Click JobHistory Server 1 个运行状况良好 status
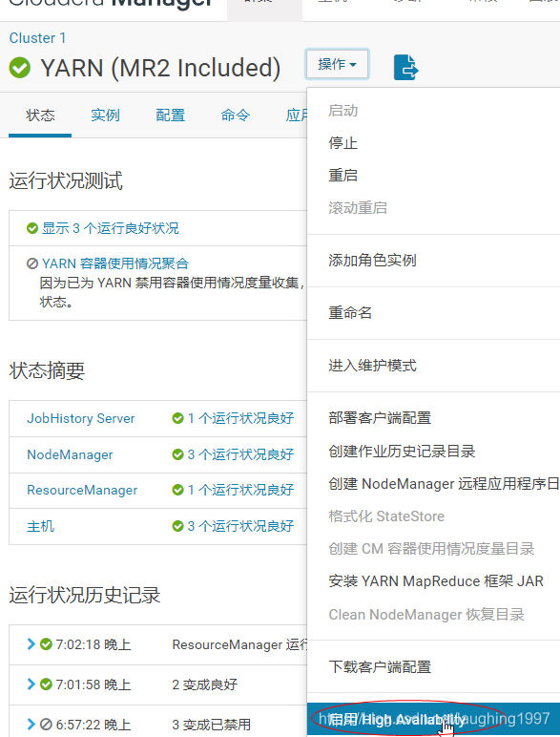This screenshot has width=560, height=737. [240, 418]
